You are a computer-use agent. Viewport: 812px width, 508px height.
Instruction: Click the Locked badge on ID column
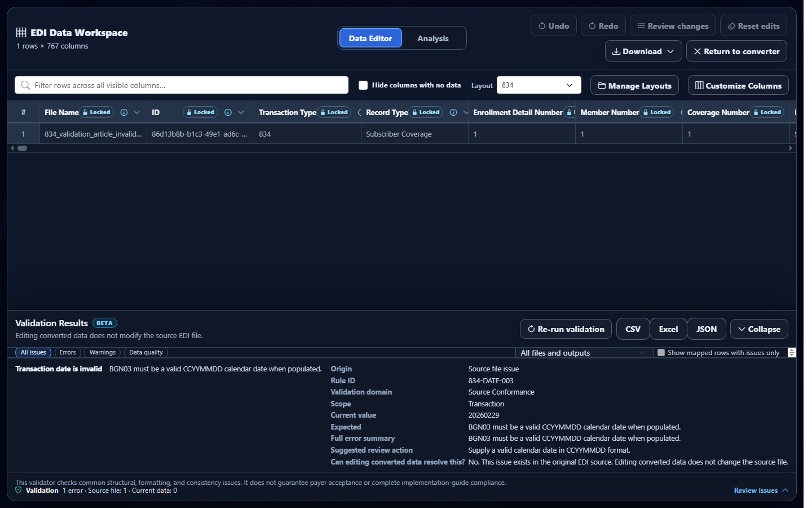click(x=201, y=112)
